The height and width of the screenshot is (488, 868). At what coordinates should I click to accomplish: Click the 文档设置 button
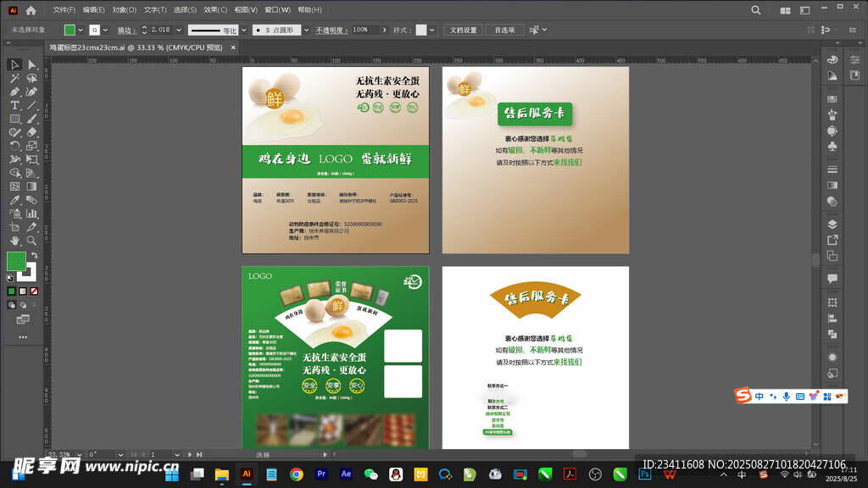pyautogui.click(x=463, y=30)
